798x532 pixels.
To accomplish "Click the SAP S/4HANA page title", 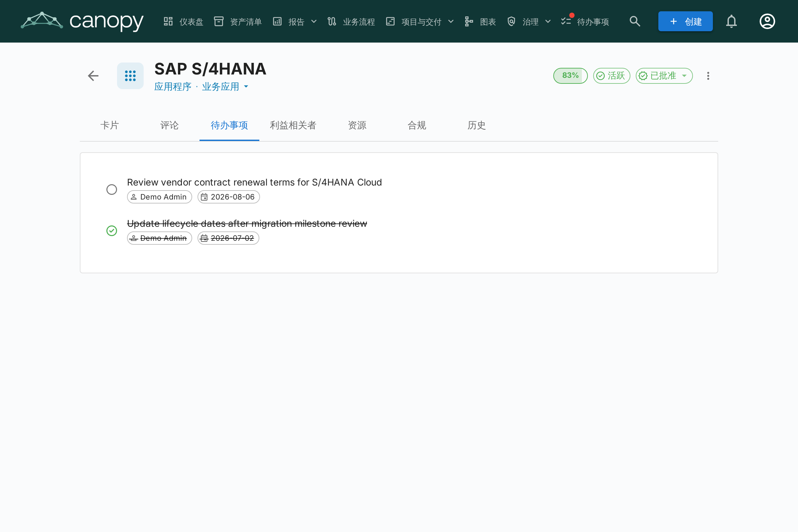I will [210, 69].
